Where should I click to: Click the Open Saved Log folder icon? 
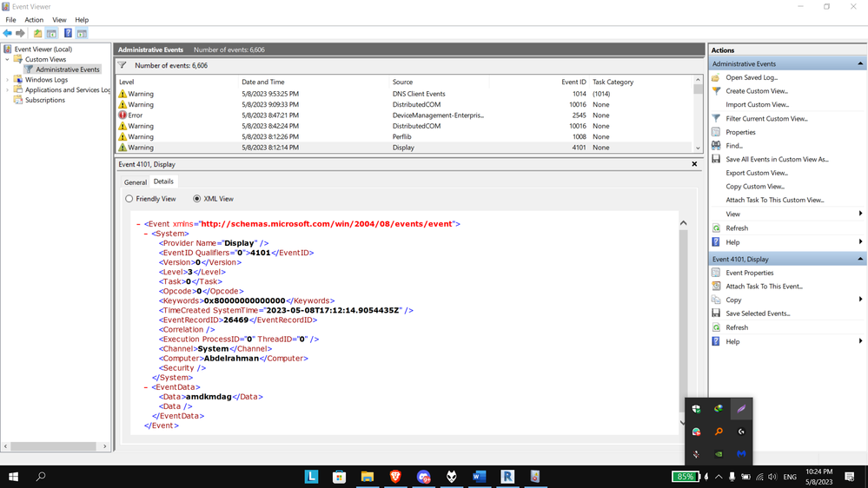click(716, 77)
